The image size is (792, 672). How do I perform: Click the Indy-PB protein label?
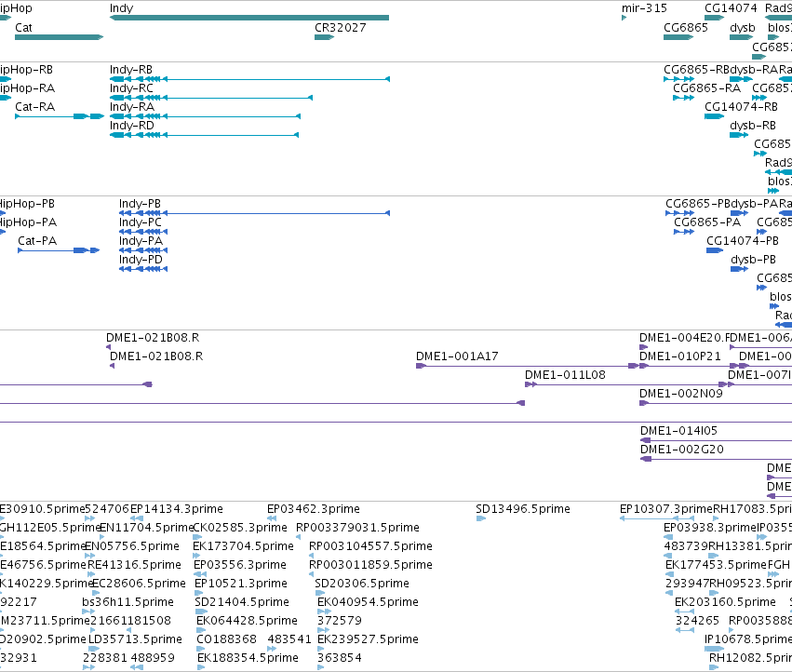tap(140, 204)
